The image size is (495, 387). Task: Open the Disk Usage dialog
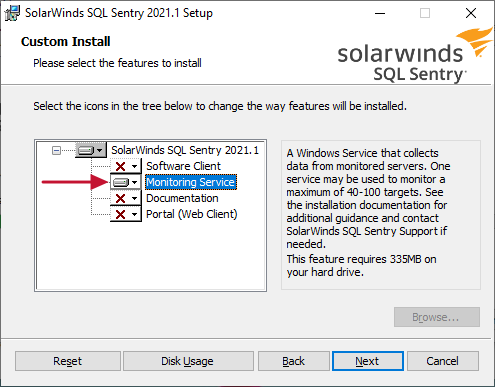tap(188, 361)
